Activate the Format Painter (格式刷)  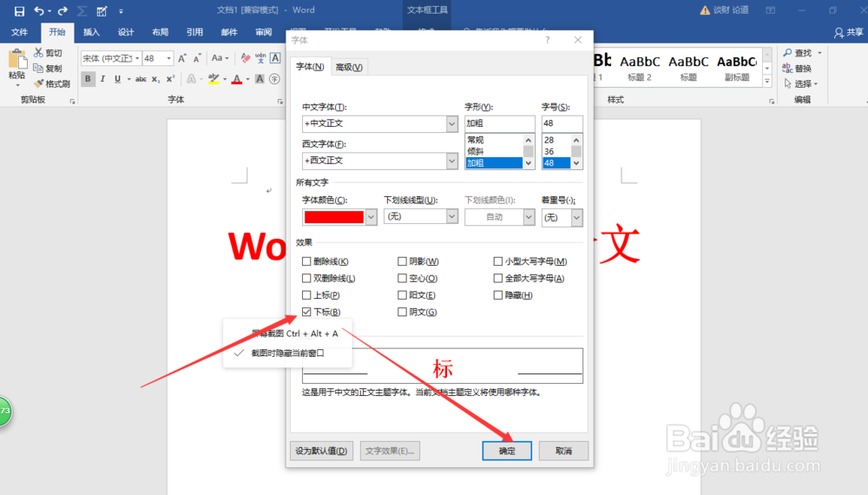(51, 83)
